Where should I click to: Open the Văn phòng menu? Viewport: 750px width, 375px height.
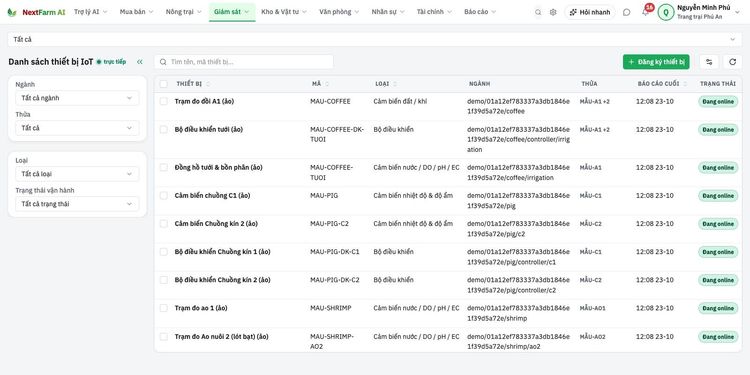(x=339, y=12)
